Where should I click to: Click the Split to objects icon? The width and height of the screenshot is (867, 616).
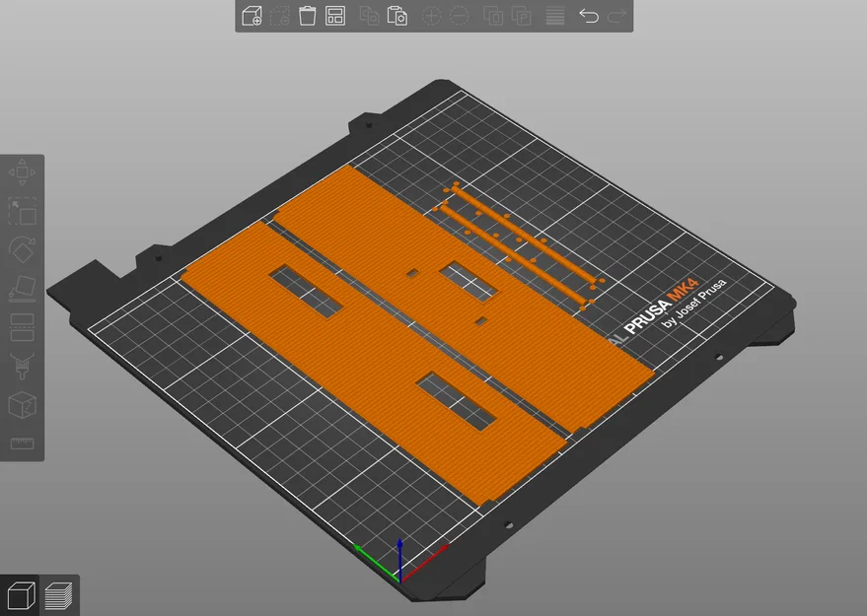click(x=493, y=16)
